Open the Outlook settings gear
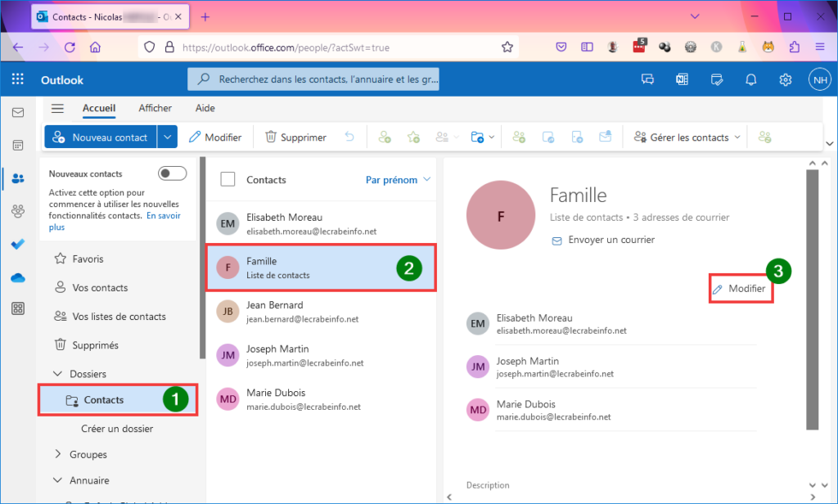The image size is (838, 504). point(785,79)
